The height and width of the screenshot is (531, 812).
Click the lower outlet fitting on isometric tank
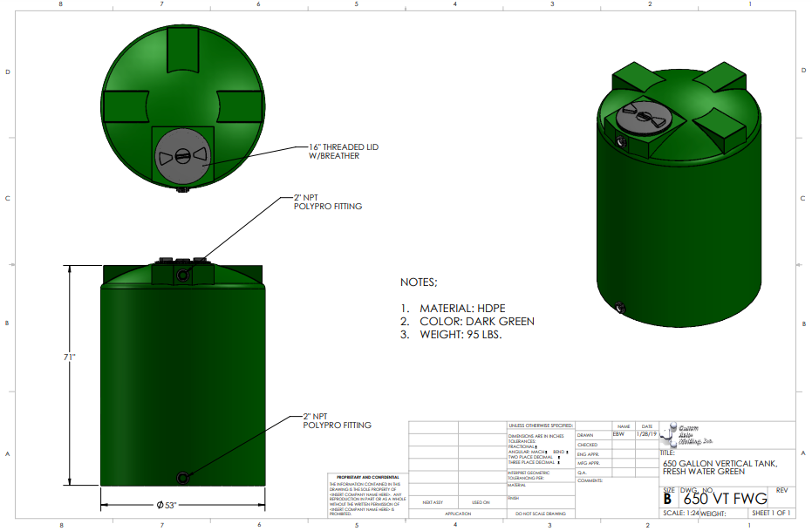pyautogui.click(x=620, y=307)
